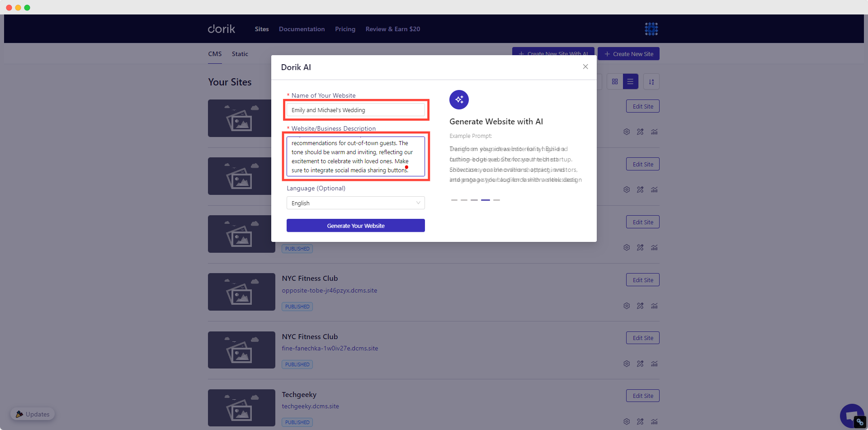Open settings gear for the opposite-tobe NYC Fitness Club site
868x430 pixels.
pyautogui.click(x=627, y=306)
